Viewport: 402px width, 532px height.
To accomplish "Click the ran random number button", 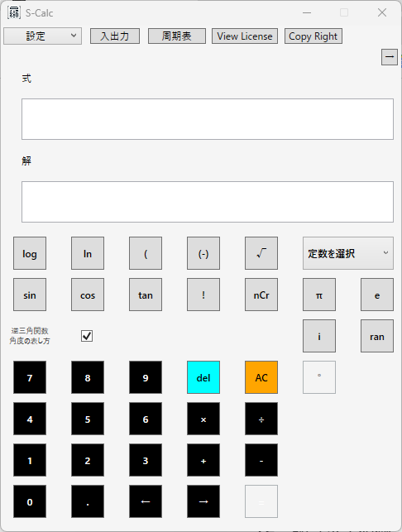I will 377,336.
